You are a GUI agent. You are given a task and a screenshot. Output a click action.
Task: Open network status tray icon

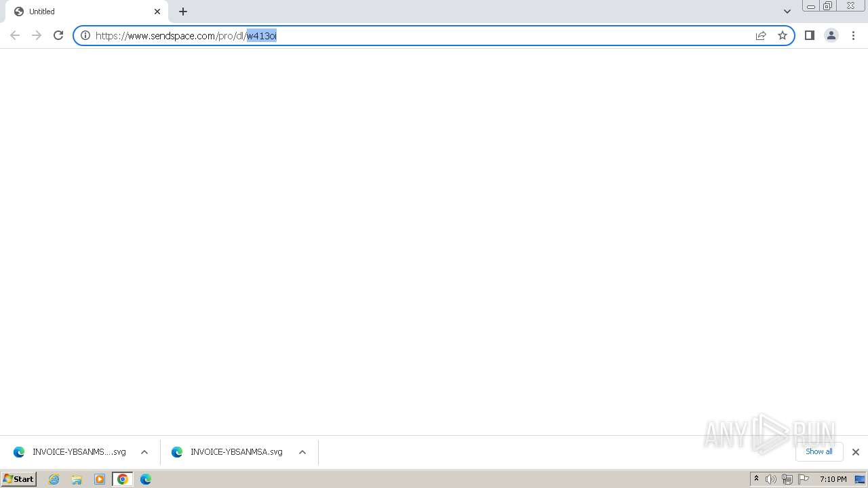(787, 479)
